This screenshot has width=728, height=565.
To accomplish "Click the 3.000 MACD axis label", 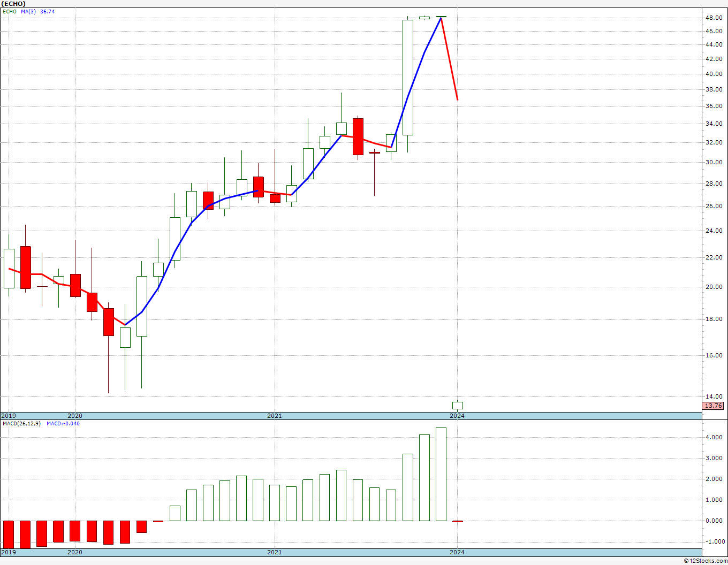I will tap(715, 458).
